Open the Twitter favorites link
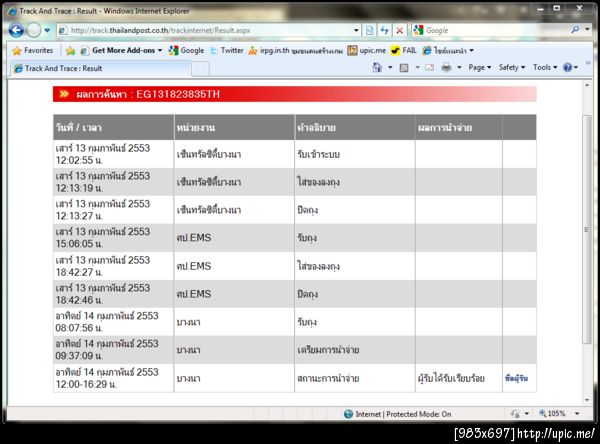This screenshot has height=444, width=600. click(227, 51)
